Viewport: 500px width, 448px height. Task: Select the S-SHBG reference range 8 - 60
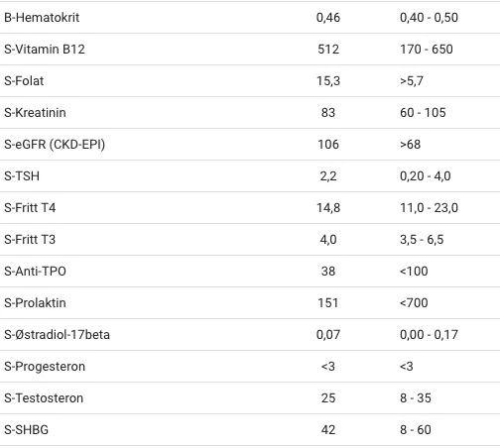click(x=416, y=430)
